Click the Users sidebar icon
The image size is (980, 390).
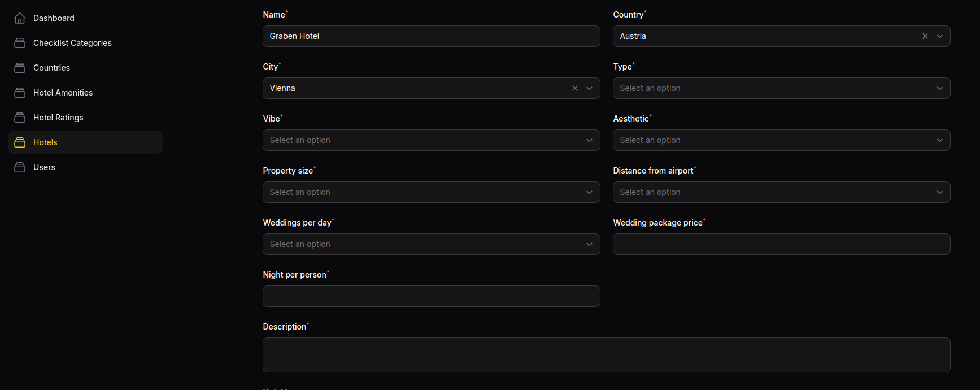click(x=20, y=167)
